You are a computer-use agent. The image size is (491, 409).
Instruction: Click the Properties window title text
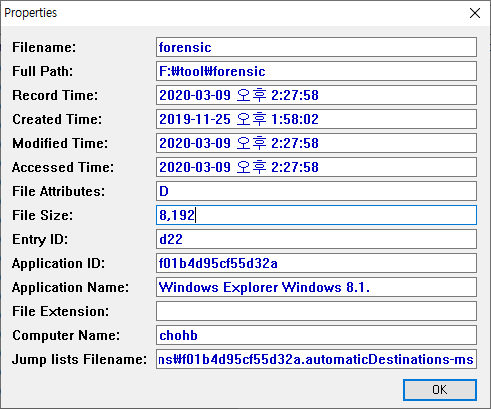[x=31, y=13]
